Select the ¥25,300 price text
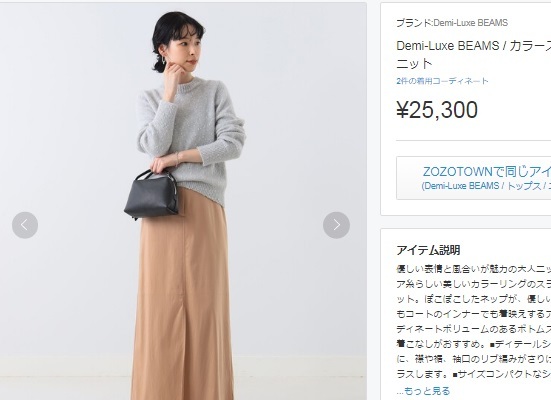Screen dimensions: 551x400 coord(437,110)
